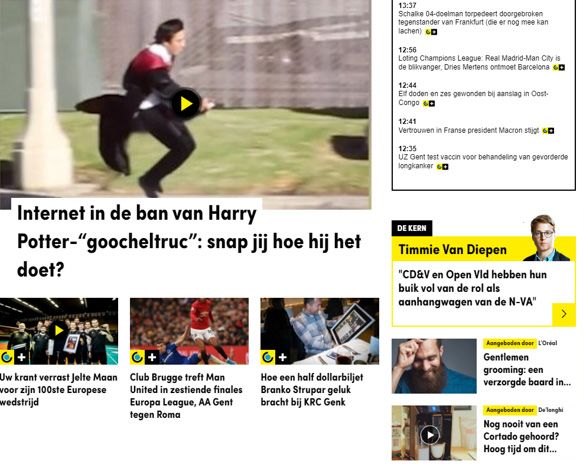The image size is (583, 464).
Task: Play the Harry Potter goocheltruc video
Action: pos(186,104)
